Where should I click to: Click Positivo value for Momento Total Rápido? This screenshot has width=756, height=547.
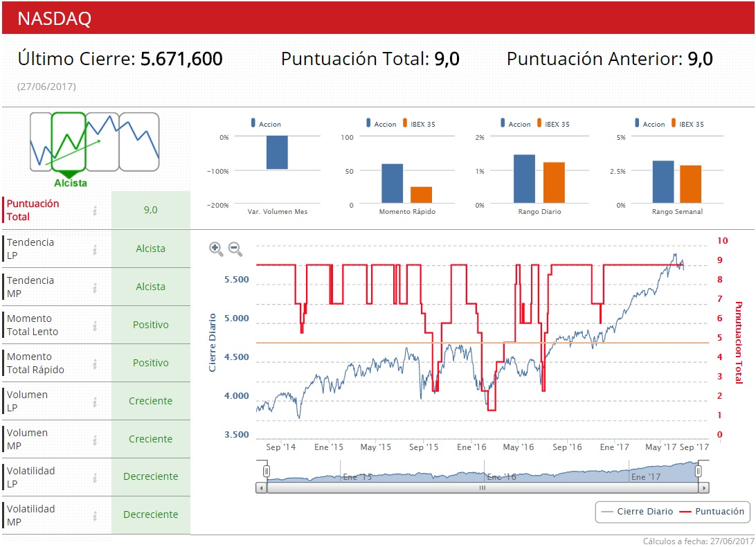[150, 363]
